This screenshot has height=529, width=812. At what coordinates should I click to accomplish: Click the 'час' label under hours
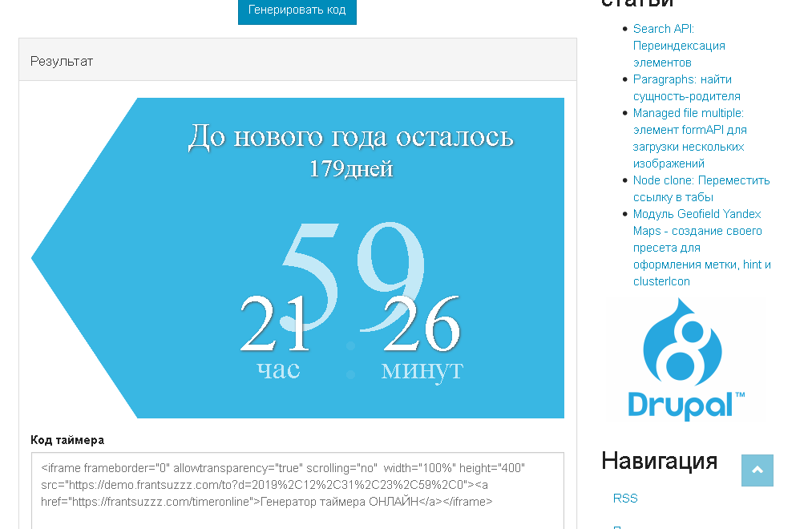click(x=278, y=369)
